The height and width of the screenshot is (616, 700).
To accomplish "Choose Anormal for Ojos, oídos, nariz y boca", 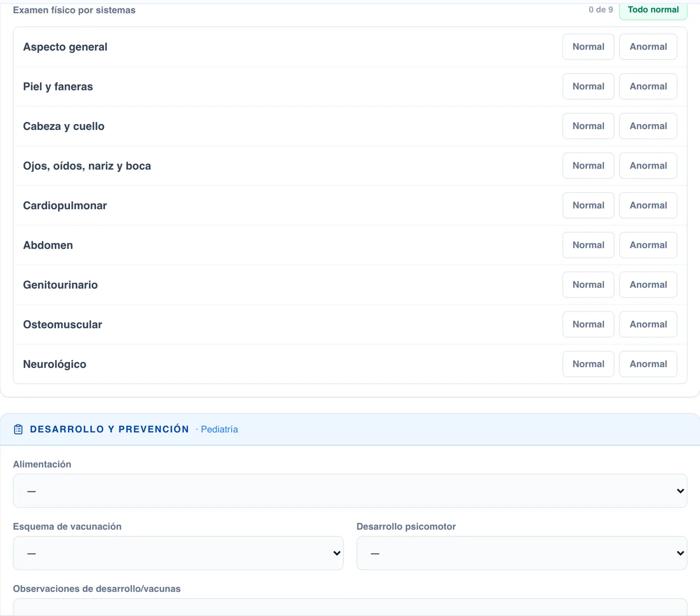I will coord(648,166).
